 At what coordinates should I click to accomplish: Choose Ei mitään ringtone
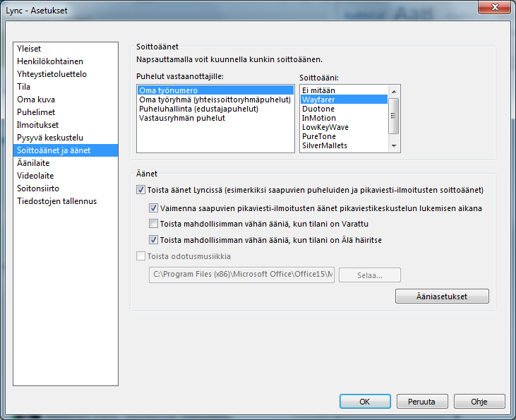pyautogui.click(x=344, y=90)
